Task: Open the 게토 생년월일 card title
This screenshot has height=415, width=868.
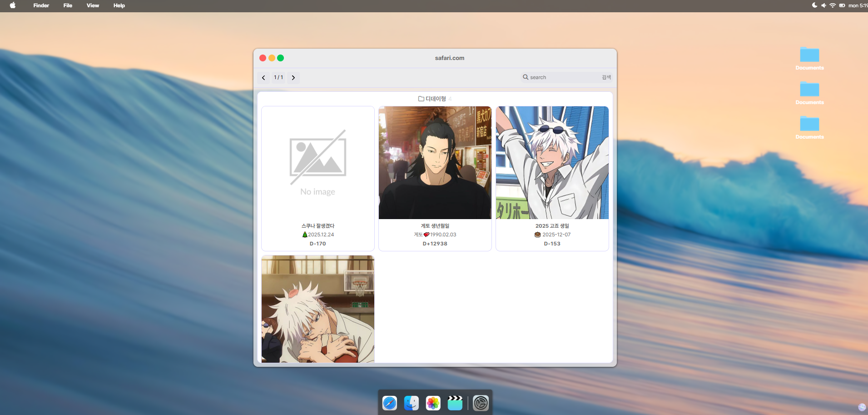Action: [435, 226]
